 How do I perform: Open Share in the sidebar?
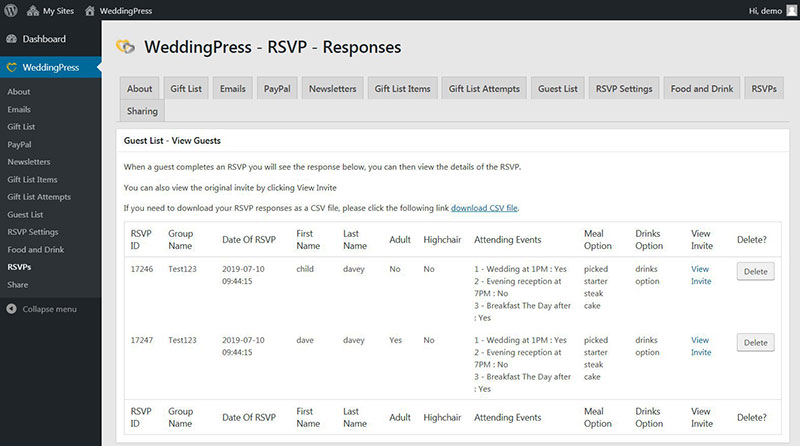(x=18, y=285)
